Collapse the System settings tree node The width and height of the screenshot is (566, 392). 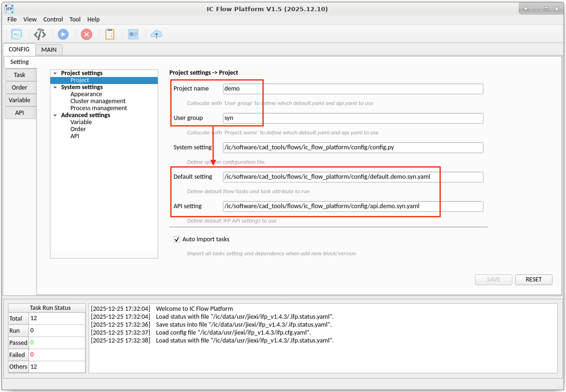point(55,87)
